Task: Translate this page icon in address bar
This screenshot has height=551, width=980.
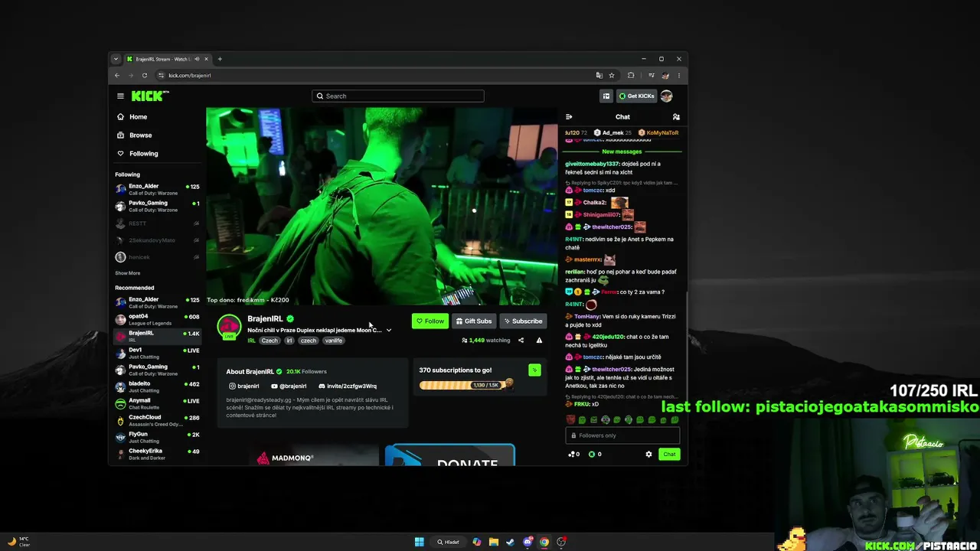Action: (x=599, y=75)
